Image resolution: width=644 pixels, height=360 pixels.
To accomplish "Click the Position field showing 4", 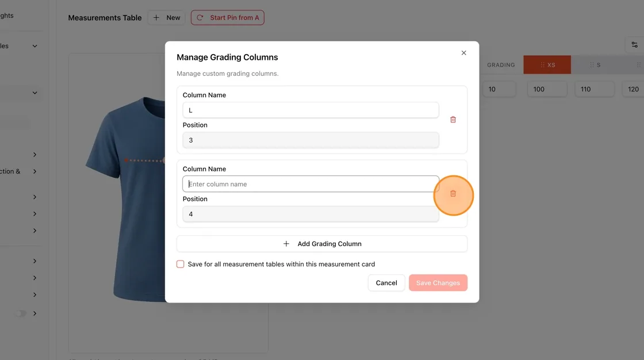I will pos(310,214).
